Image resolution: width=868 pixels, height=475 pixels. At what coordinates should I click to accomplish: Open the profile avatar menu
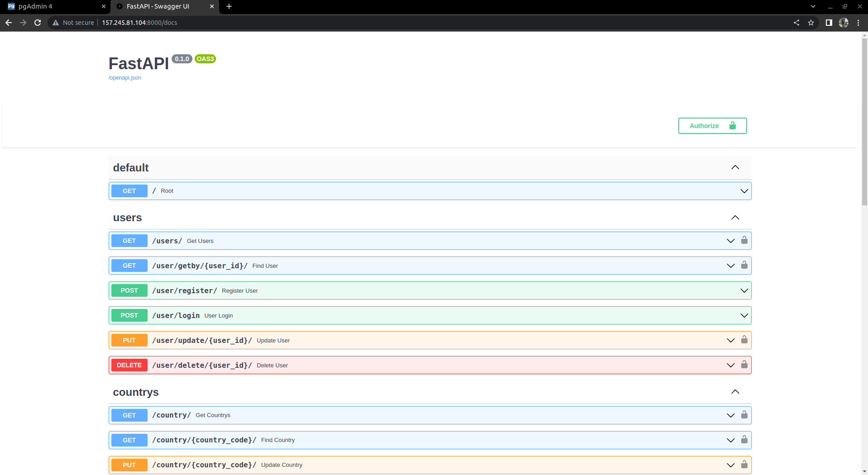844,23
